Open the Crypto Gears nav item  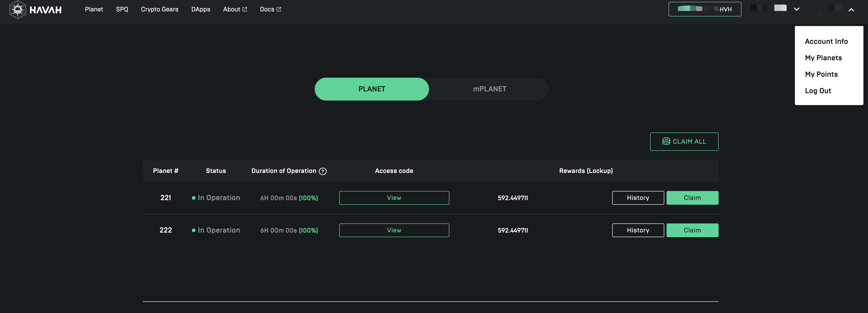tap(159, 9)
